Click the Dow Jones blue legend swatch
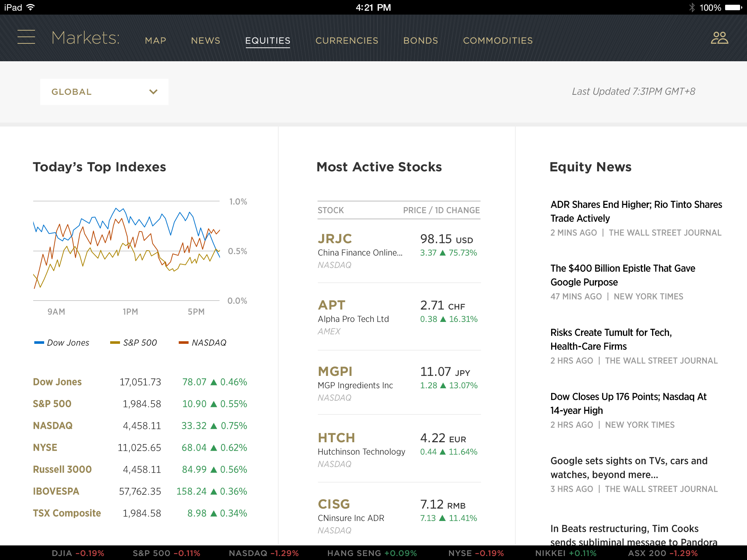This screenshot has width=747, height=560. 39,343
